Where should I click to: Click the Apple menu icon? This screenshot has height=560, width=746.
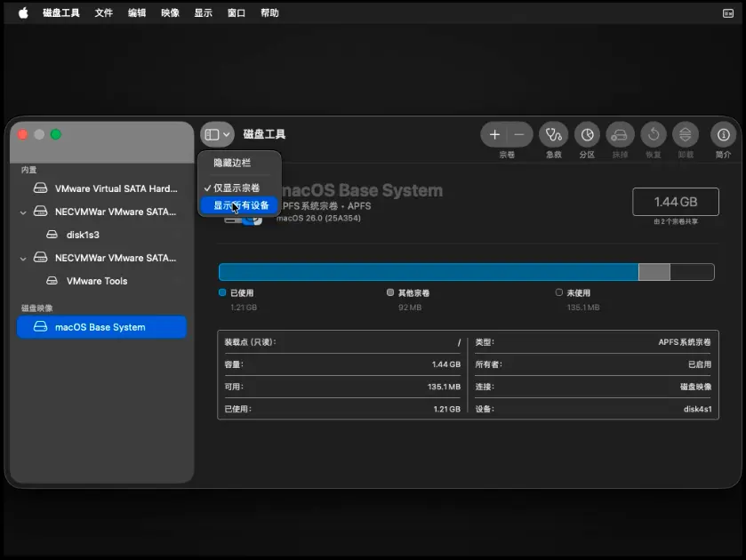23,12
